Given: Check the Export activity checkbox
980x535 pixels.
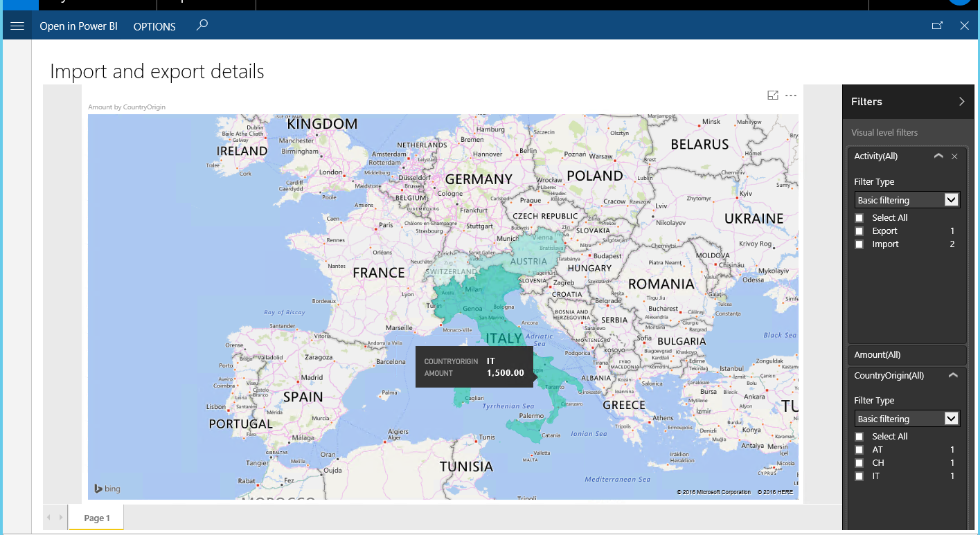Looking at the screenshot, I should point(859,231).
